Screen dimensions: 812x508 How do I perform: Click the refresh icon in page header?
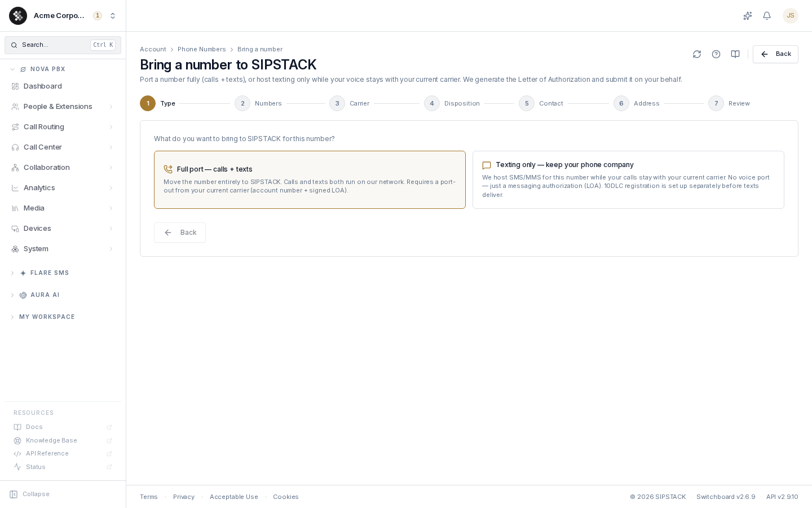click(x=697, y=54)
